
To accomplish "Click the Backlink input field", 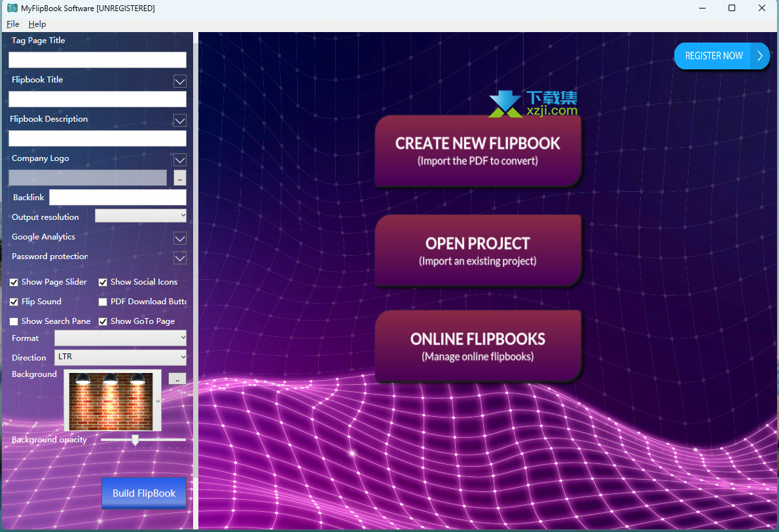I will [x=118, y=197].
